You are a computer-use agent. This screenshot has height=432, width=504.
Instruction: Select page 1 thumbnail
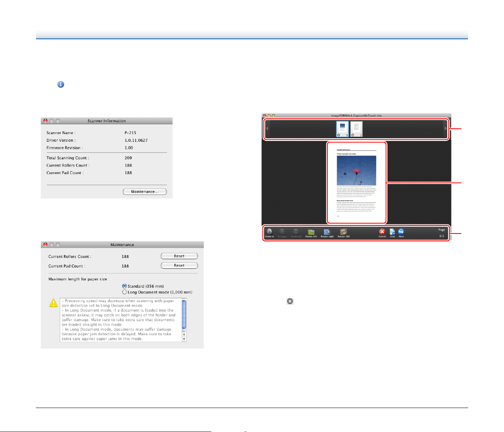342,129
